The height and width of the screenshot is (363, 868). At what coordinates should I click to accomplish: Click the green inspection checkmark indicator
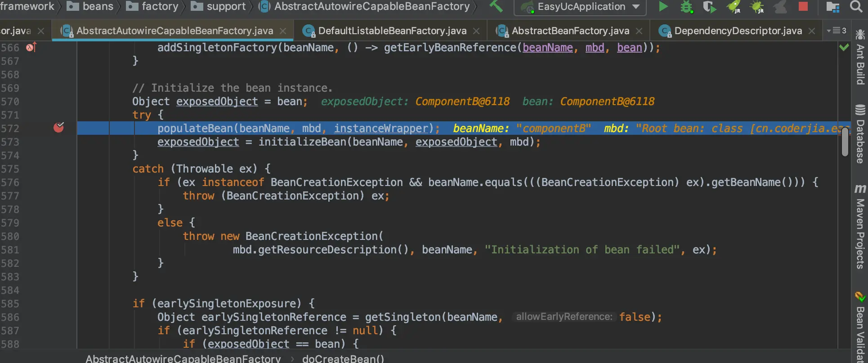pyautogui.click(x=844, y=47)
